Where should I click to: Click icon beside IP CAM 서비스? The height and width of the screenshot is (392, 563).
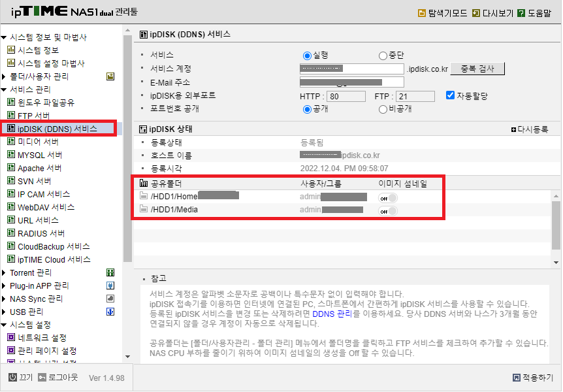(x=11, y=194)
